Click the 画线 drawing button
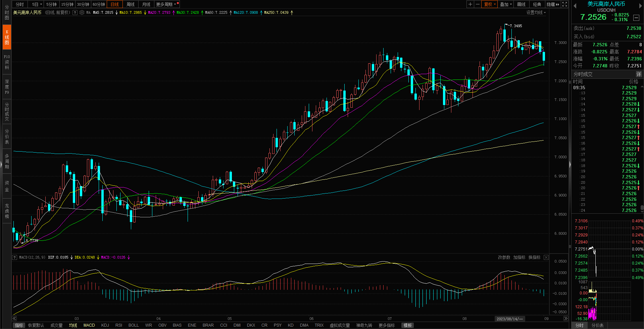 (x=521, y=4)
